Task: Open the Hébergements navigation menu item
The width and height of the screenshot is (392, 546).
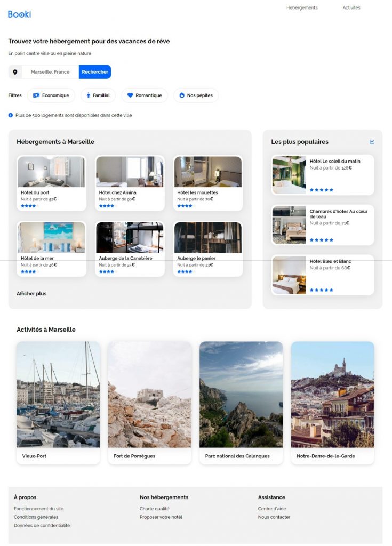Action: [302, 8]
